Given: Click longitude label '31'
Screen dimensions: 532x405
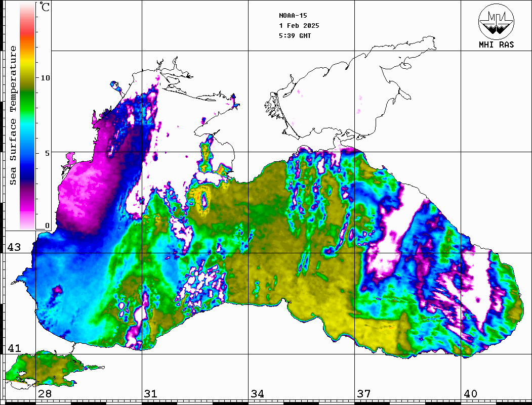Looking at the screenshot, I should [151, 393].
